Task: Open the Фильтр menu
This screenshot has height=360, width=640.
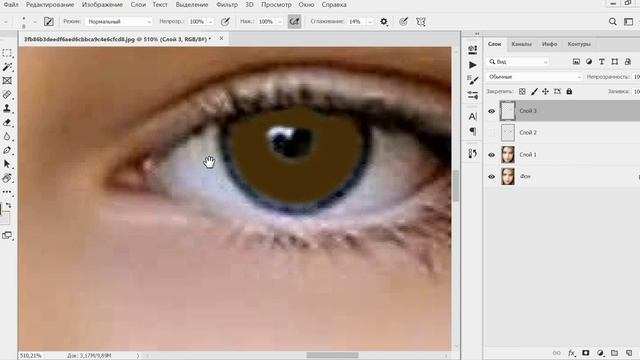Action: (x=227, y=4)
